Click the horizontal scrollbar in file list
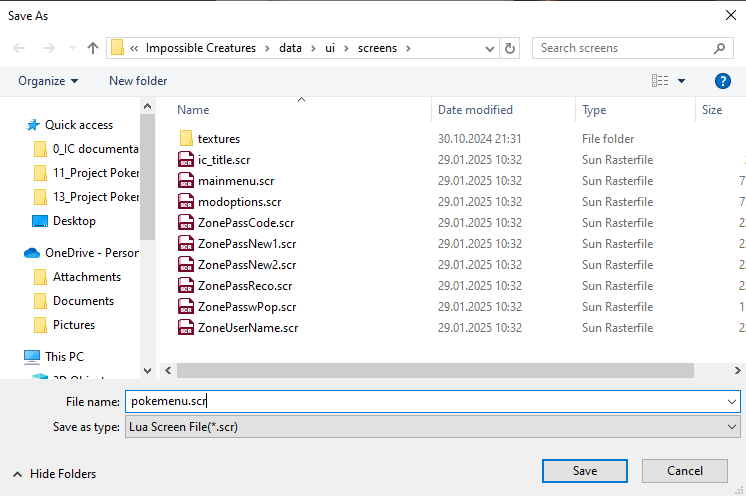 (x=450, y=370)
